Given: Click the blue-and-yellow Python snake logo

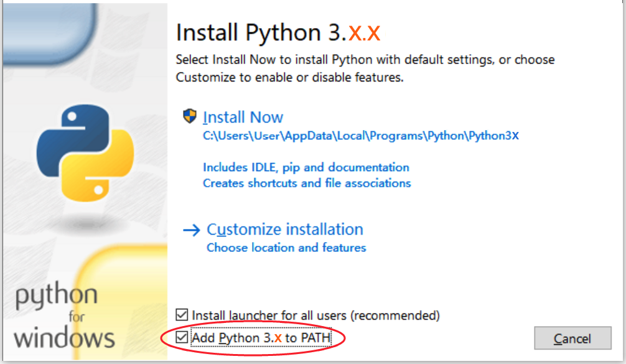Looking at the screenshot, I should click(85, 153).
